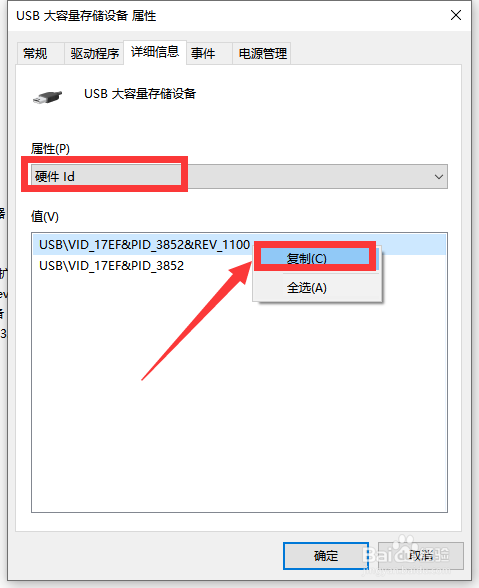Click the 值(V) label
This screenshot has width=479, height=588.
(x=45, y=216)
